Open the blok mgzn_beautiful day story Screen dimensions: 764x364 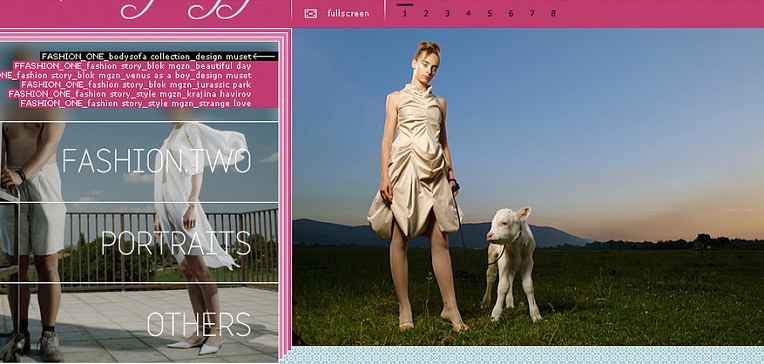[133, 66]
